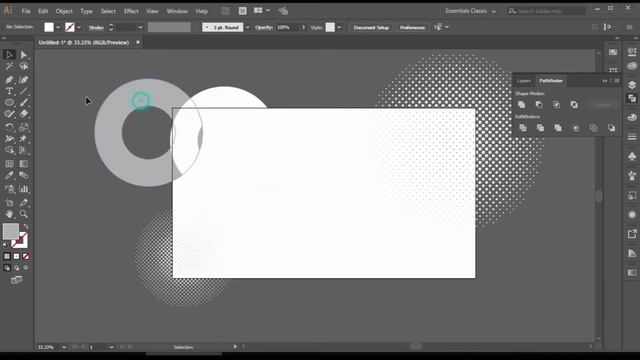Open the graphic Style dropdown
The width and height of the screenshot is (640, 360).
point(339,27)
